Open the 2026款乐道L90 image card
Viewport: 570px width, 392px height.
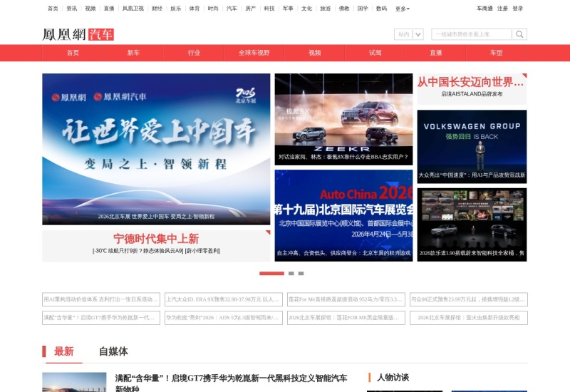pyautogui.click(x=472, y=225)
